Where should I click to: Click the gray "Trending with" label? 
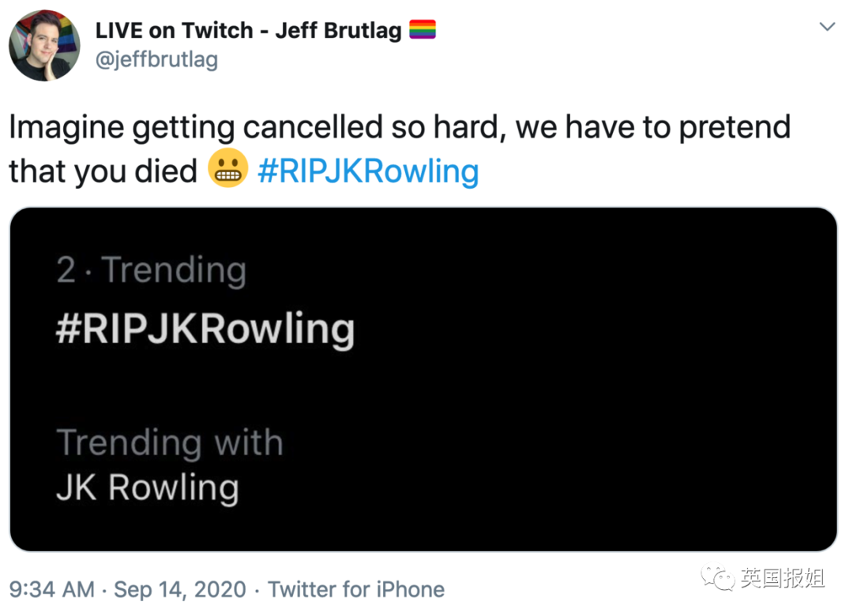tap(169, 442)
